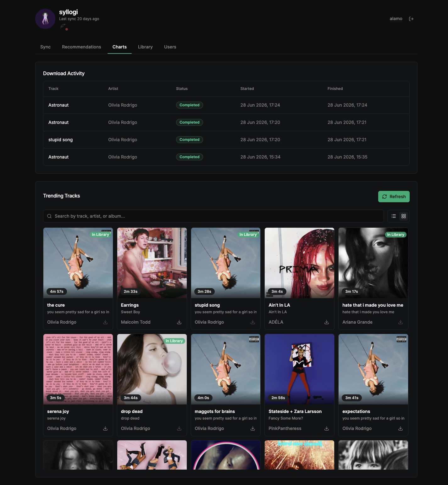Click the alamo username link
448x485 pixels.
(396, 19)
